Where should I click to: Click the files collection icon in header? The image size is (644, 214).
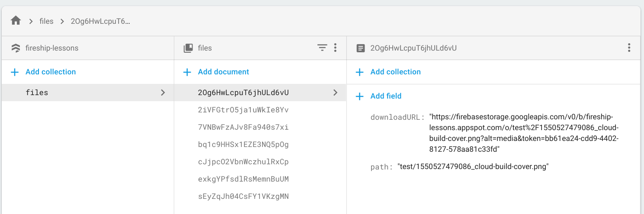tap(188, 48)
